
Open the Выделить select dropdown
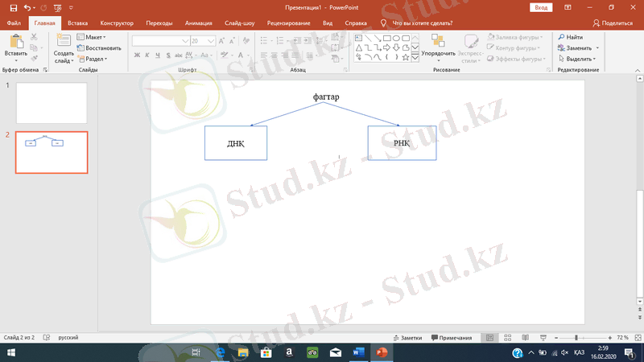click(577, 59)
